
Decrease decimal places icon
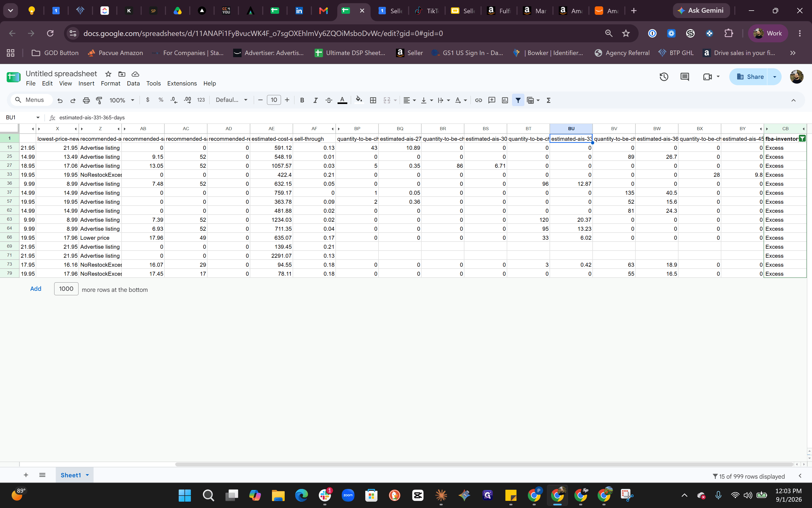click(x=174, y=100)
